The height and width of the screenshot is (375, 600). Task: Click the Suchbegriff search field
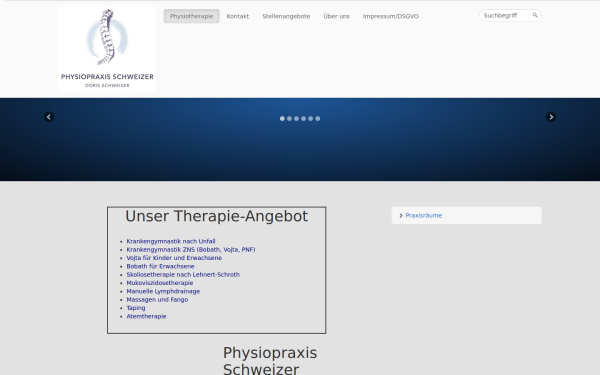pyautogui.click(x=510, y=15)
